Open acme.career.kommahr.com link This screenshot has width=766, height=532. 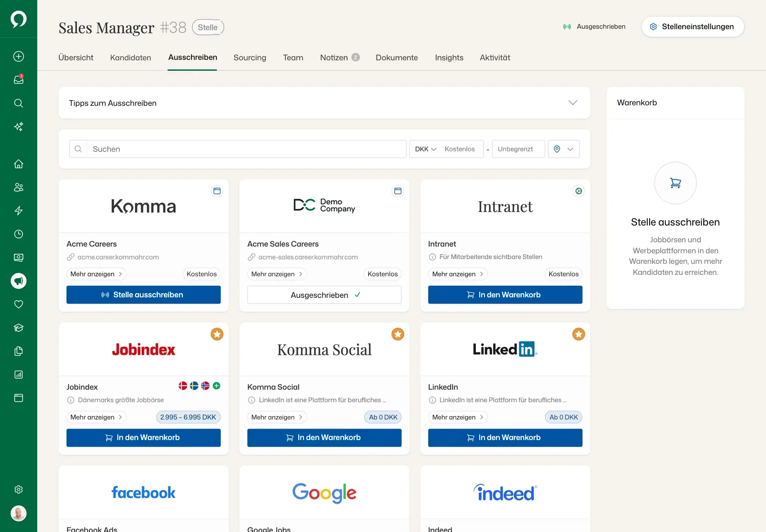pyautogui.click(x=118, y=257)
